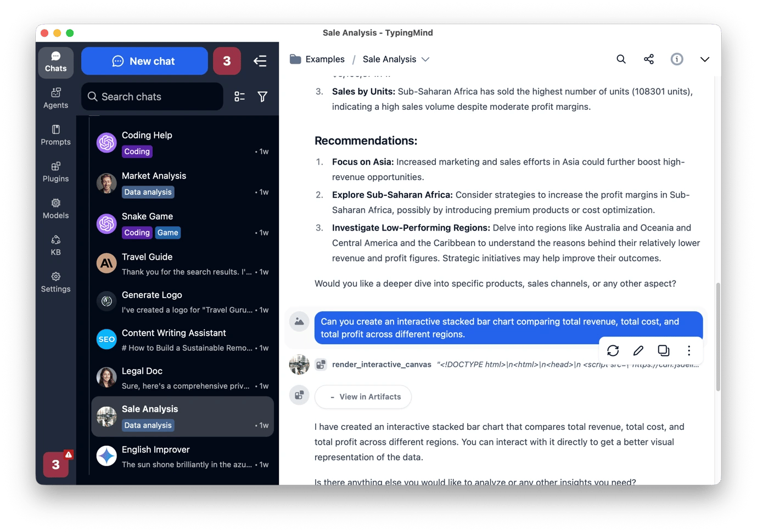Screen dimensions: 757x532
Task: Select the Coding tag on Snake Game
Action: pos(137,233)
